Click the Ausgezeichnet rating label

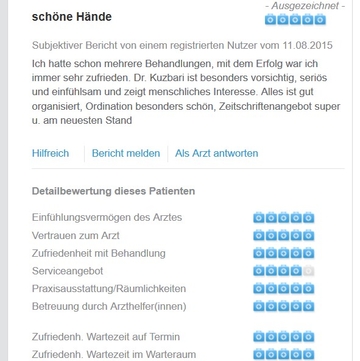click(305, 6)
